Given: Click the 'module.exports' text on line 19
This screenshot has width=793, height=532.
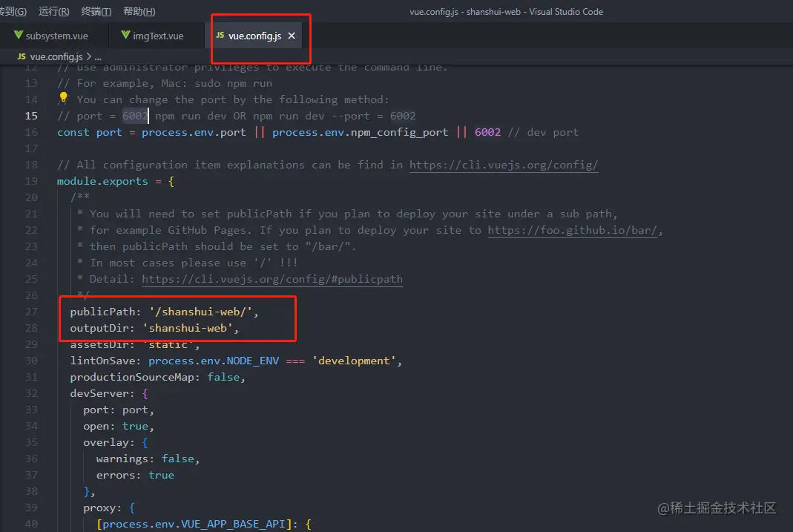Looking at the screenshot, I should [x=102, y=181].
